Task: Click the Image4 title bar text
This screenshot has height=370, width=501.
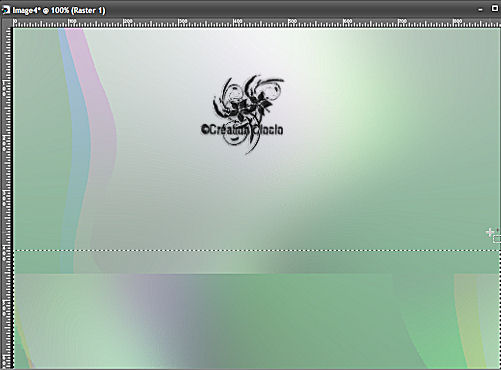Action: 59,10
